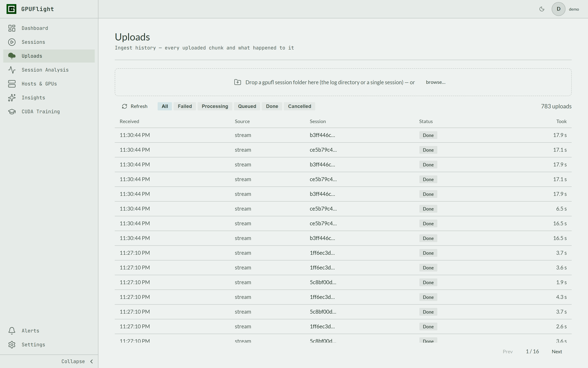Viewport: 588px width, 368px height.
Task: Click the Insights sparkle icon
Action: (x=12, y=98)
